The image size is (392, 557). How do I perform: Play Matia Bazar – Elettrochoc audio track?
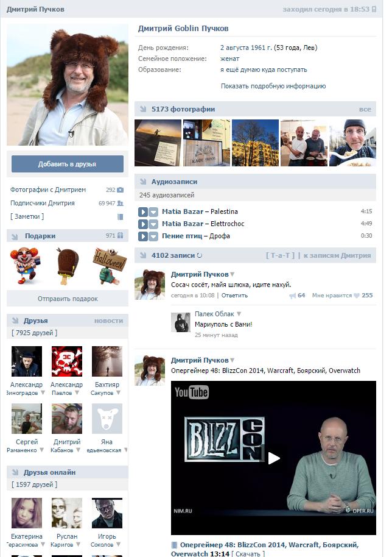tap(142, 224)
